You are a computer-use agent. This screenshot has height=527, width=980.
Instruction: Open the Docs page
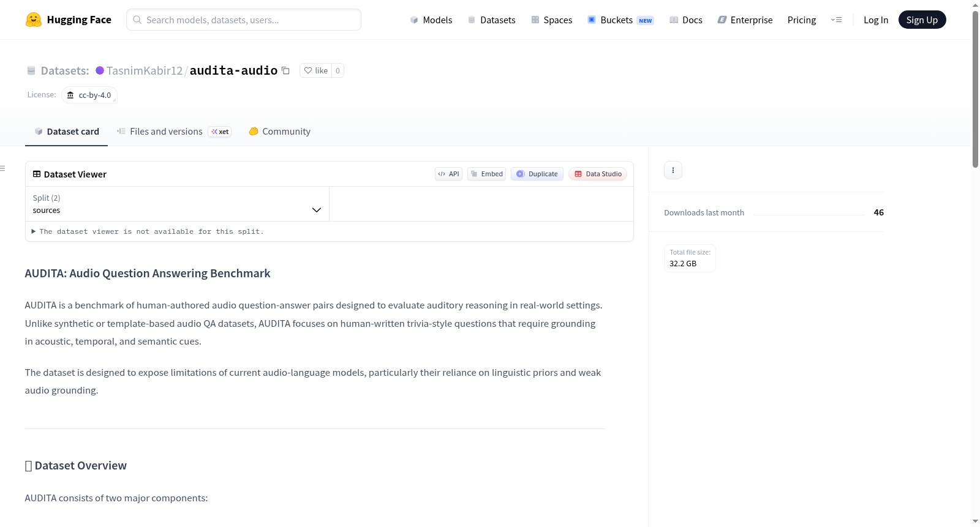pos(686,20)
